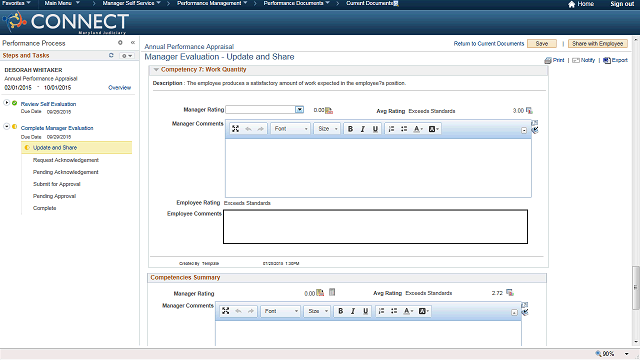
Task: Click Share with Employee button
Action: click(598, 44)
